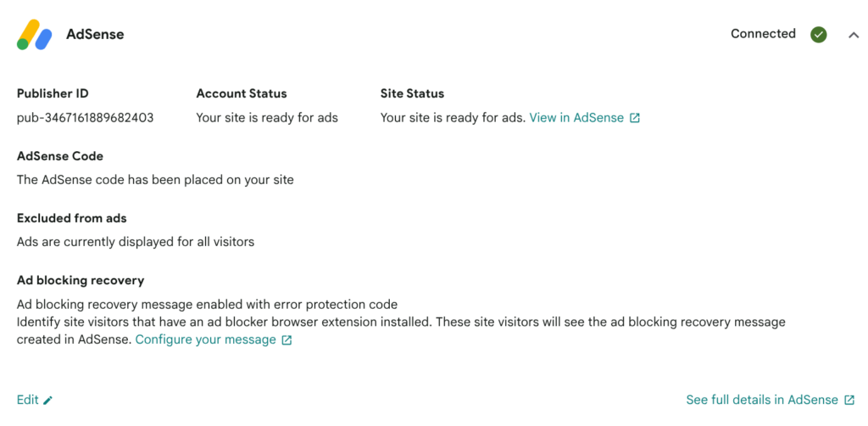Click the Excluded from ads heading
The width and height of the screenshot is (868, 426).
tap(71, 218)
